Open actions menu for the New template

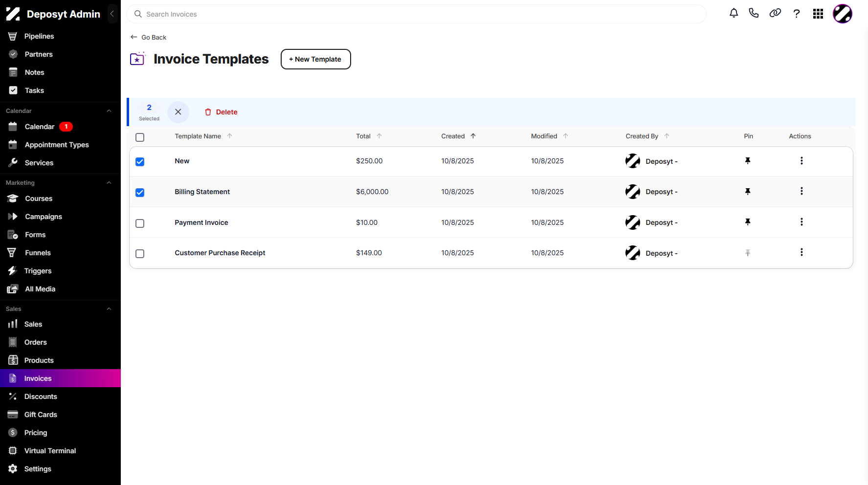(801, 161)
